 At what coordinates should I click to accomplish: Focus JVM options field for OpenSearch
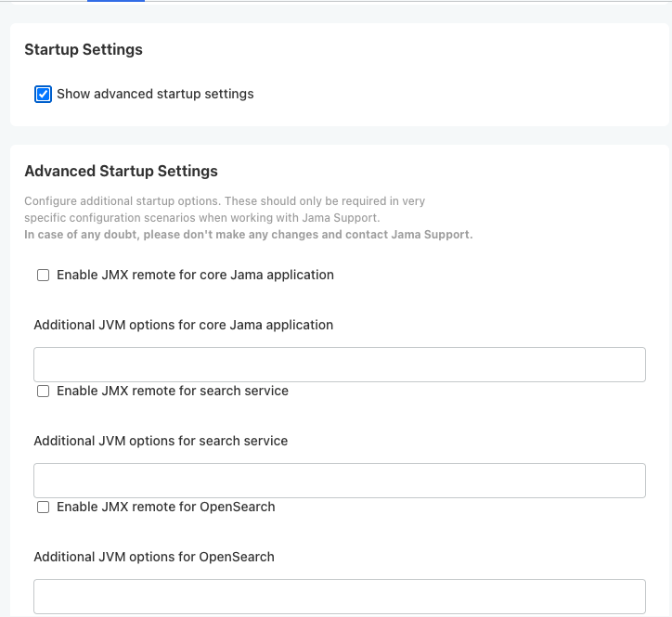tap(340, 597)
